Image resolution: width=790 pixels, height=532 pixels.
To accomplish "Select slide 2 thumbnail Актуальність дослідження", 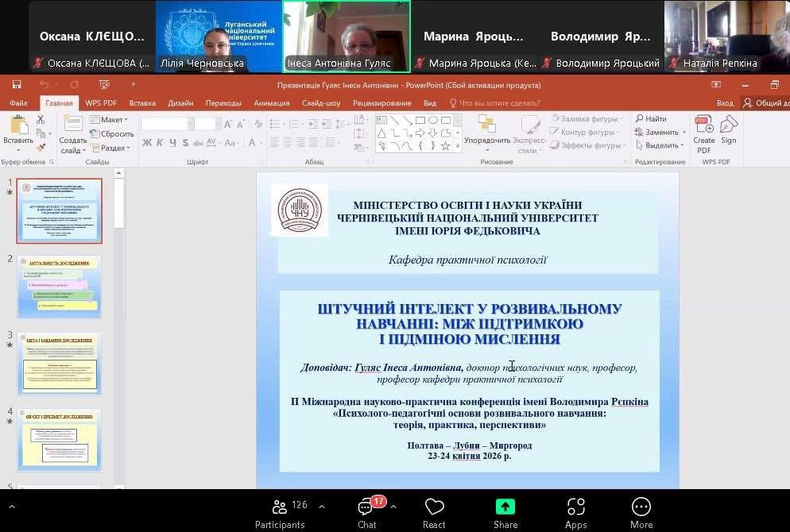I will tap(60, 287).
